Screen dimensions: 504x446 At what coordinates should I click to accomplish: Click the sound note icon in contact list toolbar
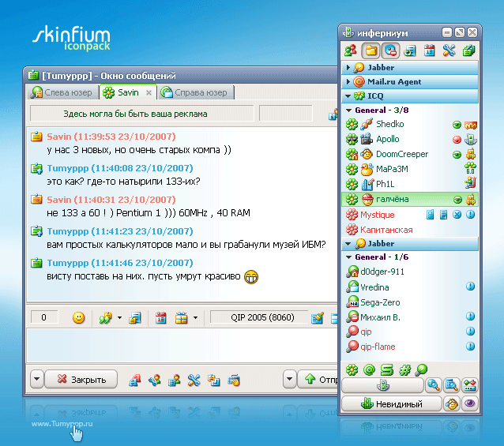pos(410,51)
